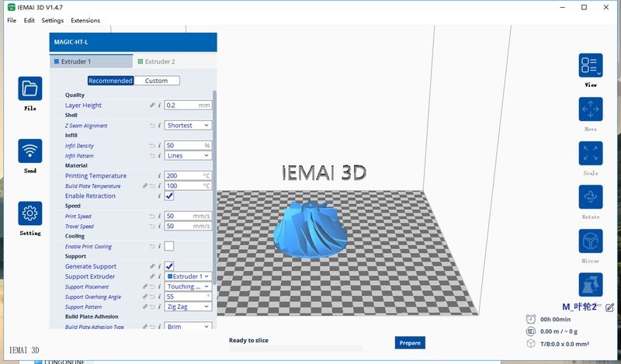This screenshot has width=621, height=364.
Task: Click the Send wifi icon
Action: 30,151
